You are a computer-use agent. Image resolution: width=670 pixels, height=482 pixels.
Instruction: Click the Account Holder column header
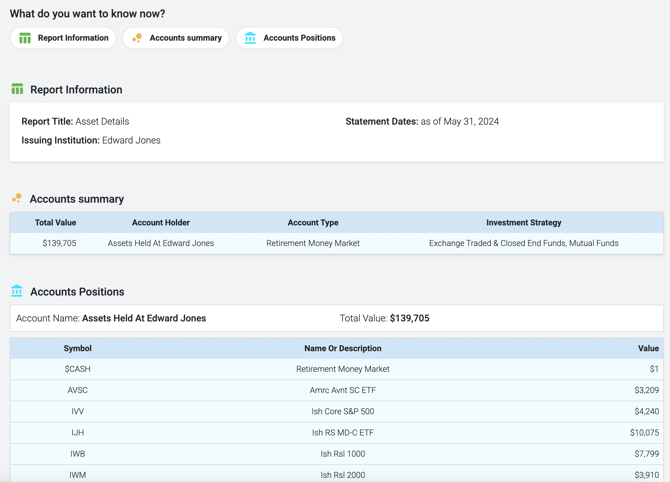[x=161, y=223]
